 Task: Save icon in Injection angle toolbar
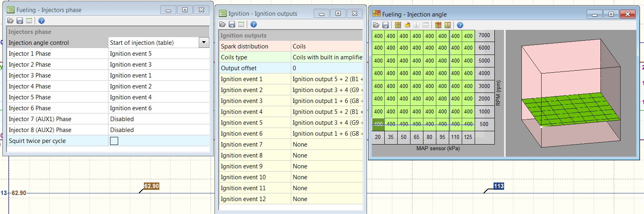[385, 25]
